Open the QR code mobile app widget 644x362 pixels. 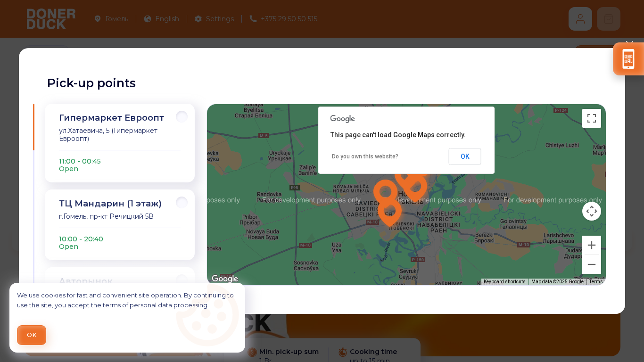628,59
